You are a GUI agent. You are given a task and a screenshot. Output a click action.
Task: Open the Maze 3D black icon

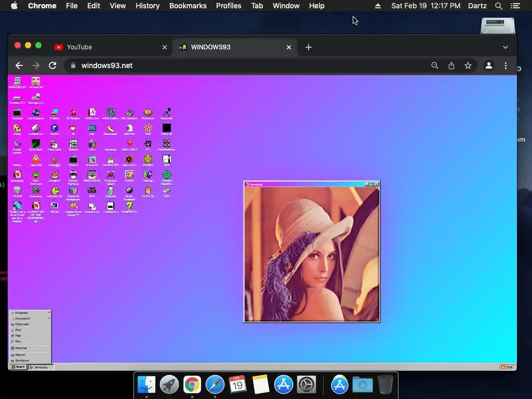point(167,129)
